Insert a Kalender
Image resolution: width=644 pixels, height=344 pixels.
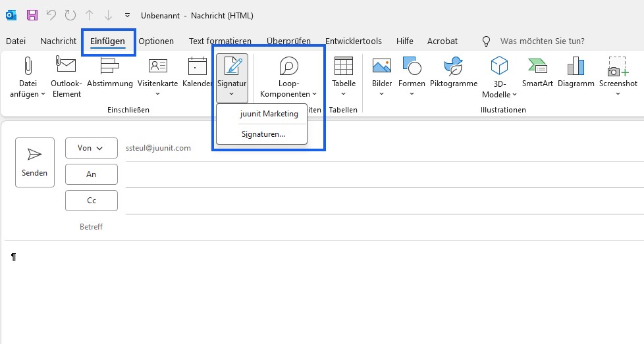(197, 73)
